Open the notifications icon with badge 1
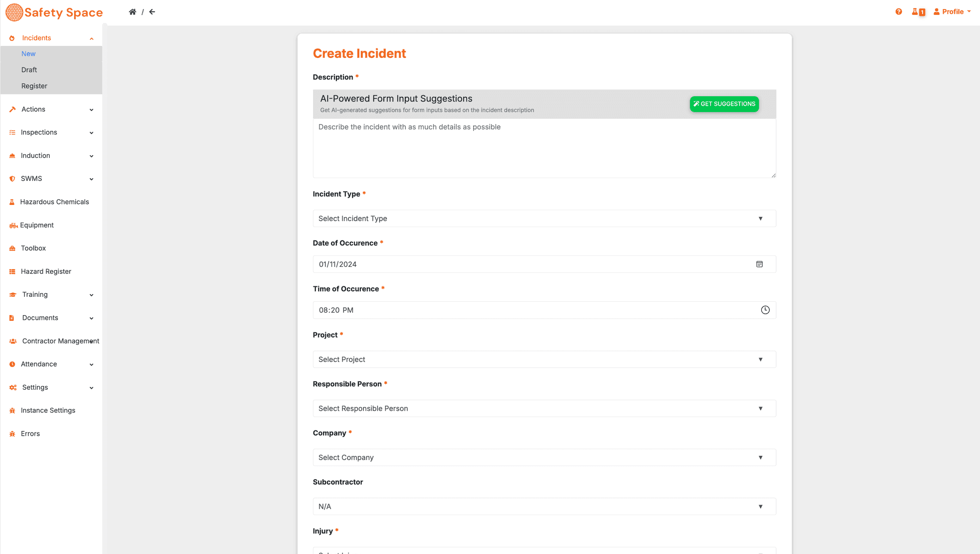 [x=918, y=12]
